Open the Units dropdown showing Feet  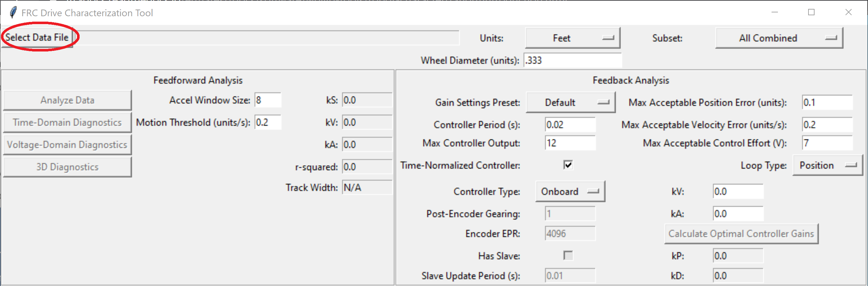pos(573,38)
